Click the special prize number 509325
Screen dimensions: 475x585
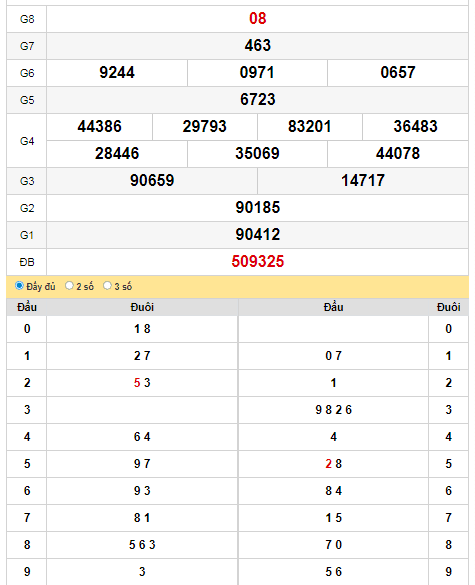point(257,262)
